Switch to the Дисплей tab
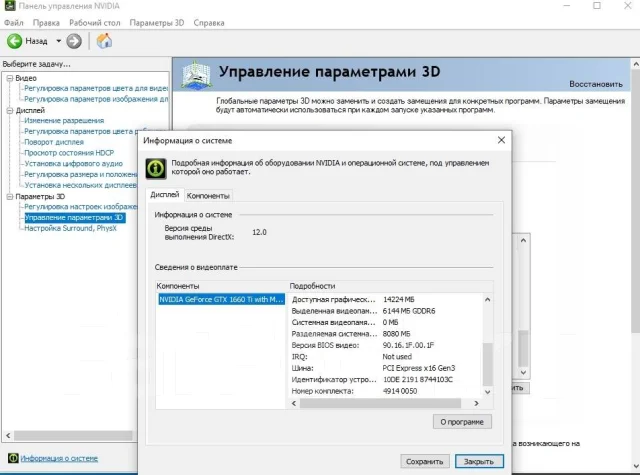 (164, 195)
